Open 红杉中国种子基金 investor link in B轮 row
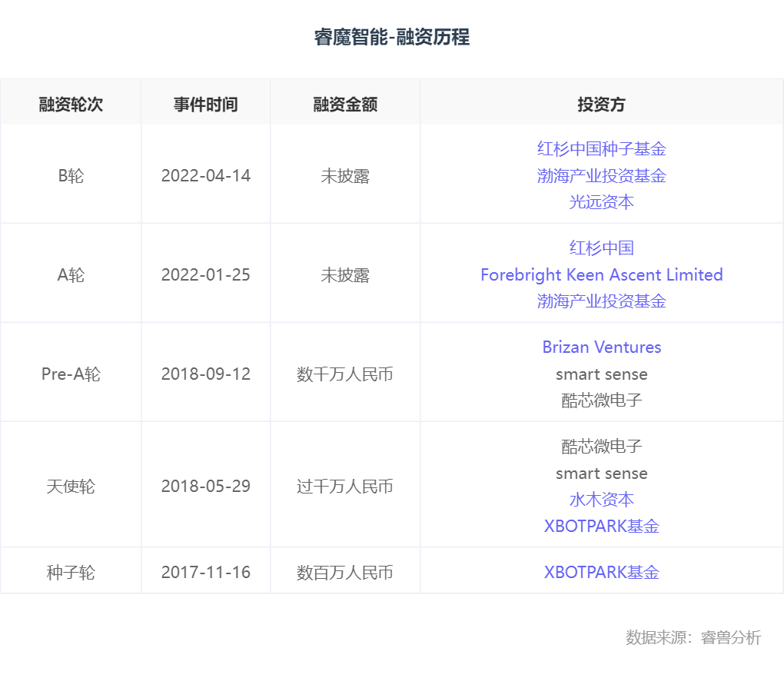 [602, 149]
